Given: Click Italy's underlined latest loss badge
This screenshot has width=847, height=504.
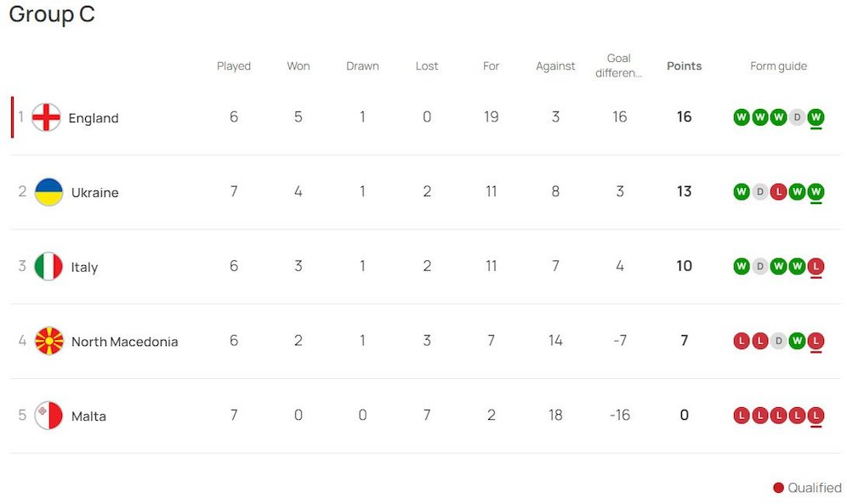Looking at the screenshot, I should (x=816, y=266).
